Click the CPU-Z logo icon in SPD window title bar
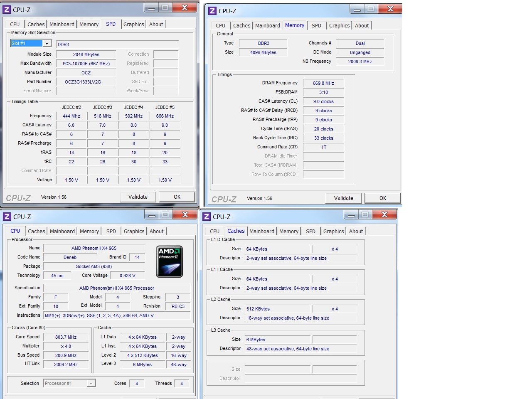Viewport: 532px width, 399px height. click(x=7, y=10)
